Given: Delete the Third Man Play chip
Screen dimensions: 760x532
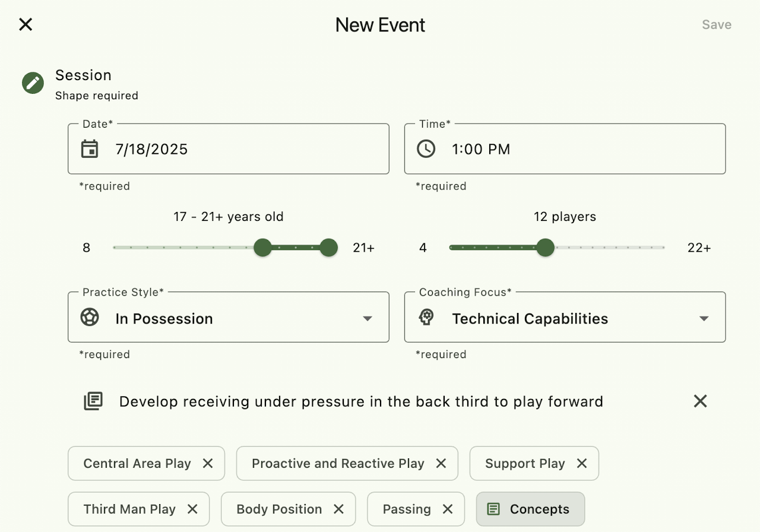Looking at the screenshot, I should [192, 509].
